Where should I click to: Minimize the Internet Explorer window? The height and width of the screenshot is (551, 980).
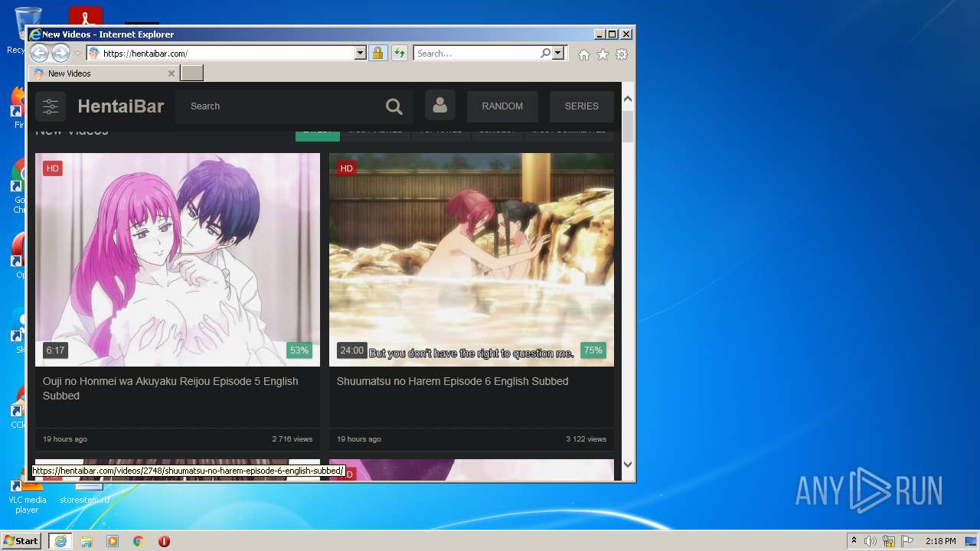click(599, 34)
